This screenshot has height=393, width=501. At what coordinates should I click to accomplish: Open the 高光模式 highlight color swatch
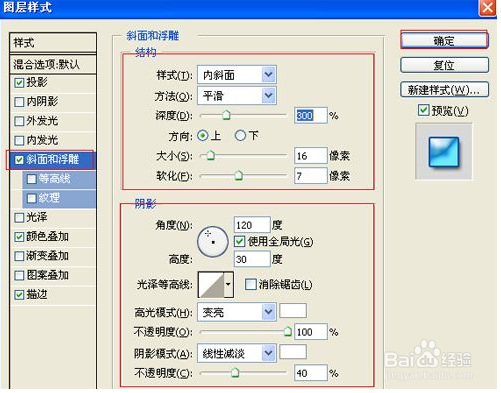click(293, 311)
